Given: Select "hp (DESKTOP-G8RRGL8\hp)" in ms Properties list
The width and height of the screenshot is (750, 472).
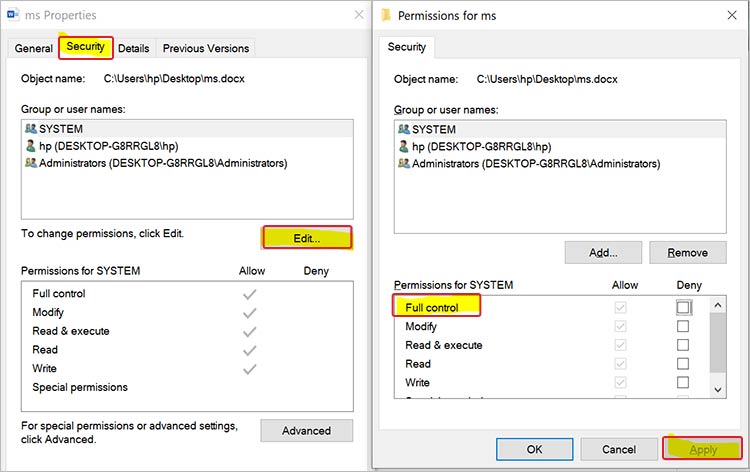Looking at the screenshot, I should (x=109, y=146).
